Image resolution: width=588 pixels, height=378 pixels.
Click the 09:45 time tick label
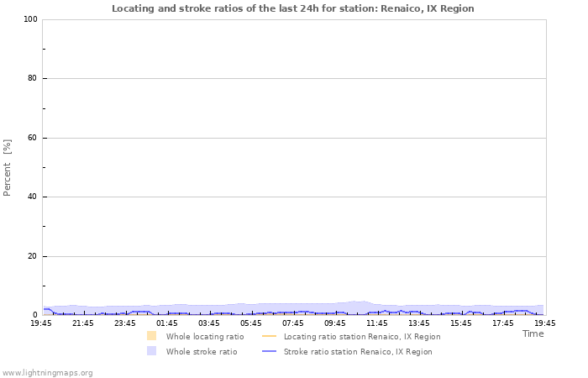(335, 323)
